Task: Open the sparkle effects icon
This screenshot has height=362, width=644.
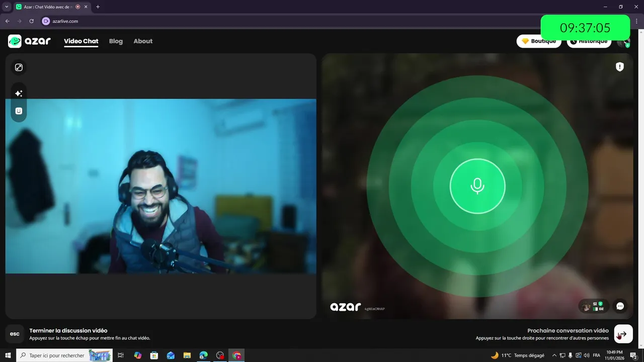Action: pyautogui.click(x=19, y=94)
